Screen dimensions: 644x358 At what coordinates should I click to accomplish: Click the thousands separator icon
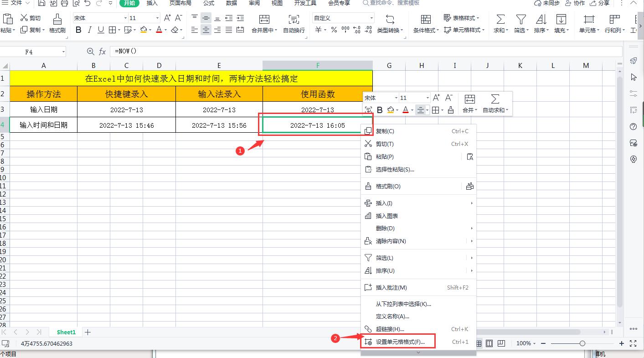345,30
